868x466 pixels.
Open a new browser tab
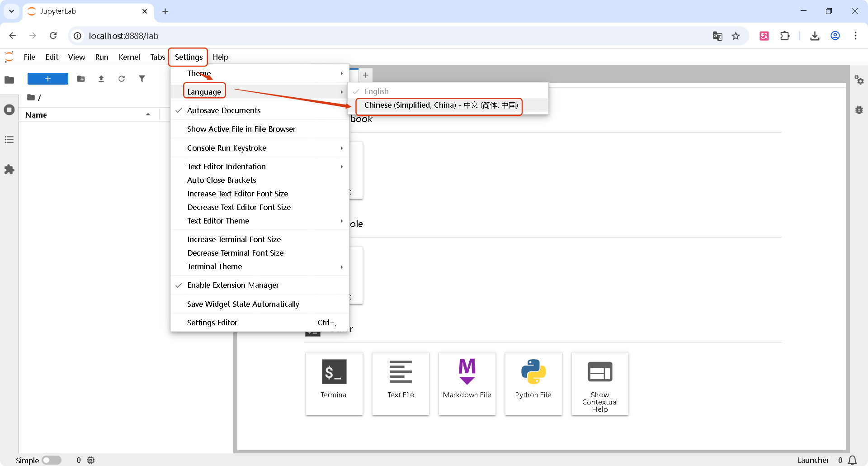click(165, 11)
